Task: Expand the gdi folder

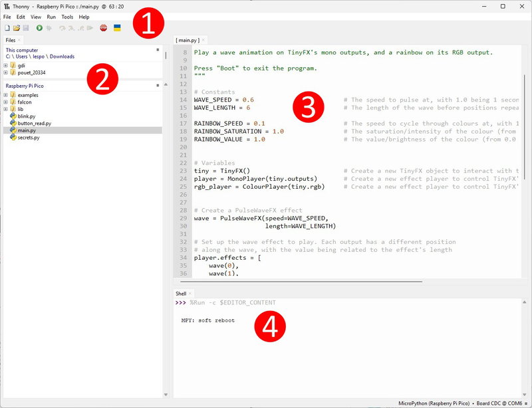Action: tap(6, 65)
